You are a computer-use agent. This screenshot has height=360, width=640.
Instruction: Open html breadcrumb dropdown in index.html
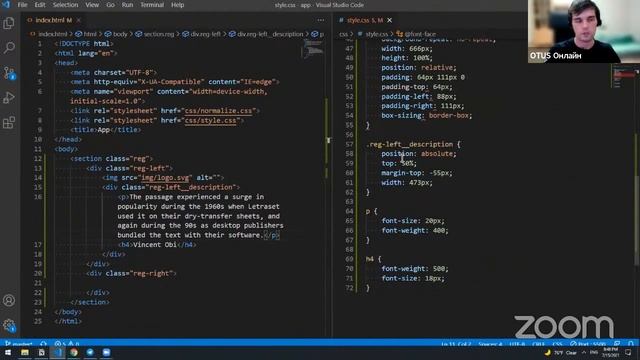click(86, 34)
